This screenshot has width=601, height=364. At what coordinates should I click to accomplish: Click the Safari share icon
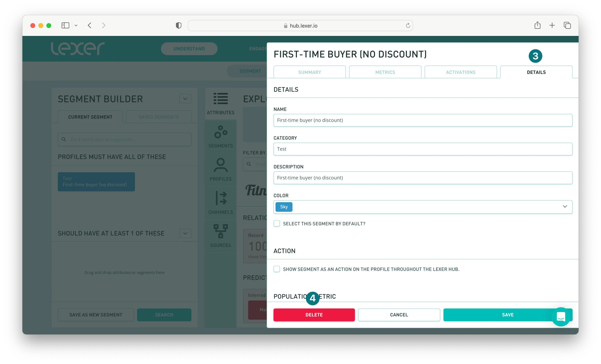pyautogui.click(x=537, y=25)
